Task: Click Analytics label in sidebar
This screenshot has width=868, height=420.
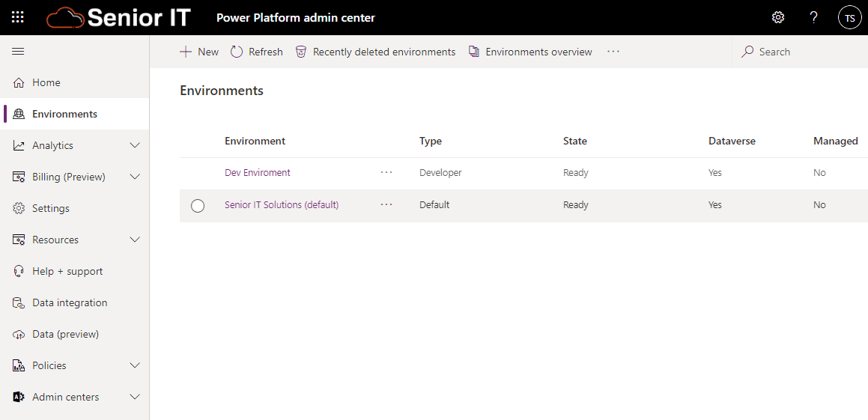Action: [52, 145]
